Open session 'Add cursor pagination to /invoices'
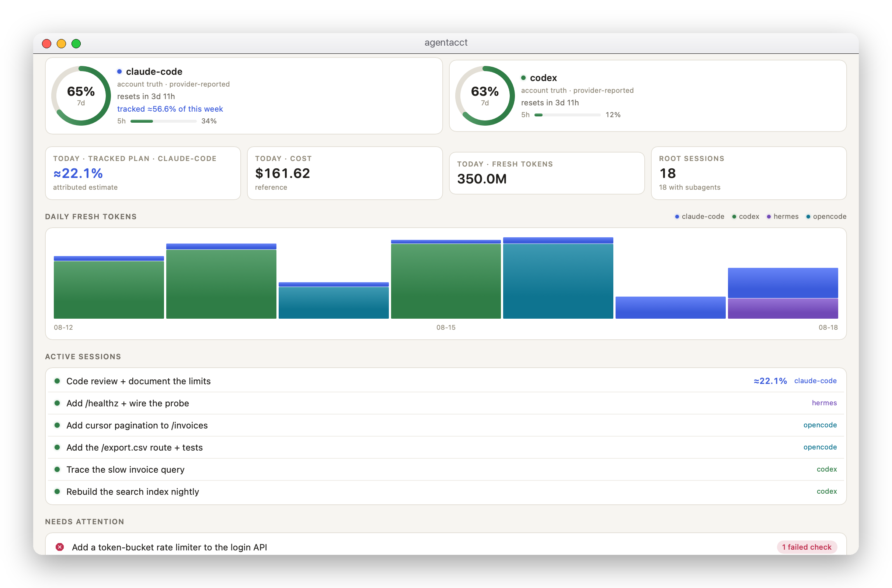892x588 pixels. click(x=446, y=425)
